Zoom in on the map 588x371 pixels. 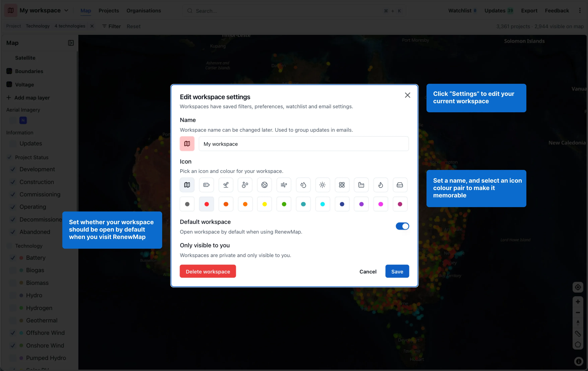coord(578,302)
